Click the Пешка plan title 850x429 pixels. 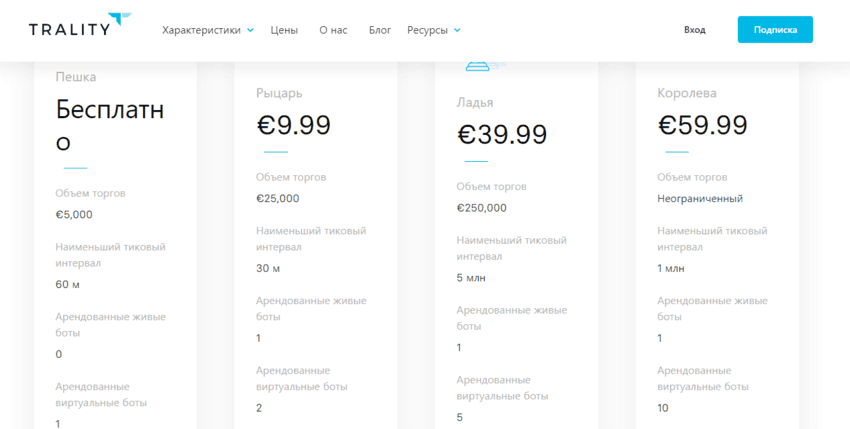coord(76,77)
